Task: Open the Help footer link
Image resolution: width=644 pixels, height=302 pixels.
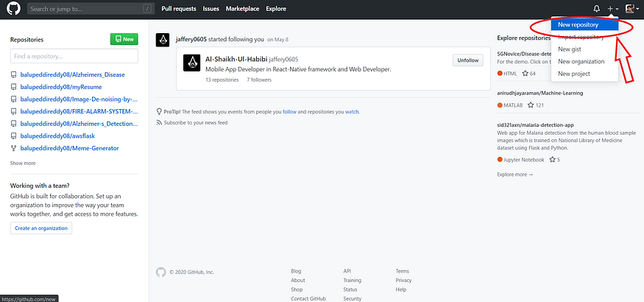Action: coord(401,289)
